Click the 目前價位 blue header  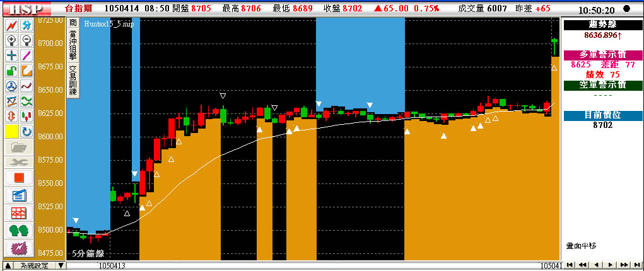point(602,115)
